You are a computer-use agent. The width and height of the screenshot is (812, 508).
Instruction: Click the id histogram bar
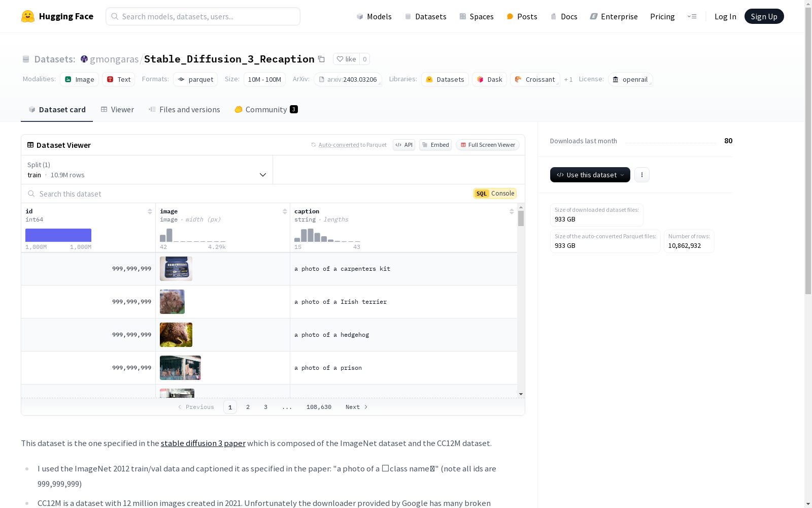(58, 235)
